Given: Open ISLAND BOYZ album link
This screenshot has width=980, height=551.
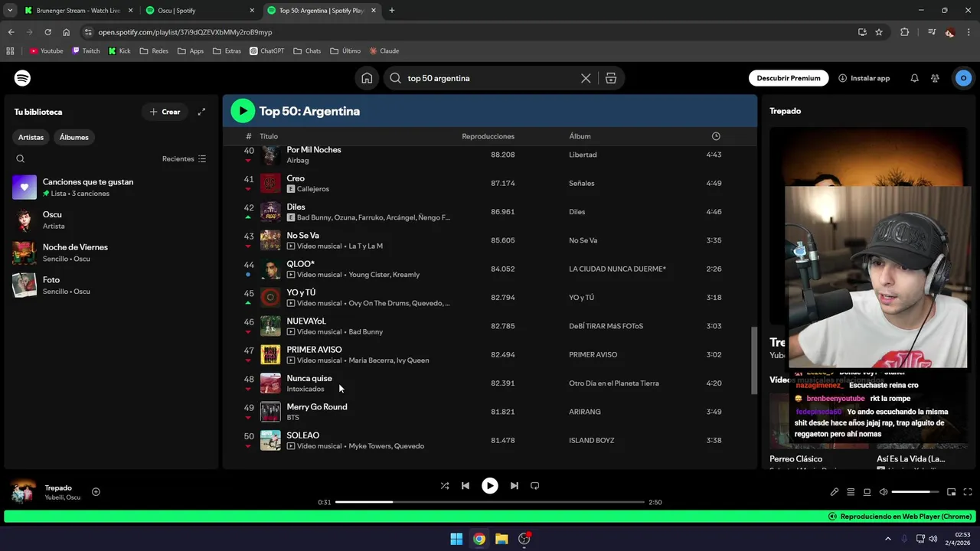Looking at the screenshot, I should [x=592, y=441].
